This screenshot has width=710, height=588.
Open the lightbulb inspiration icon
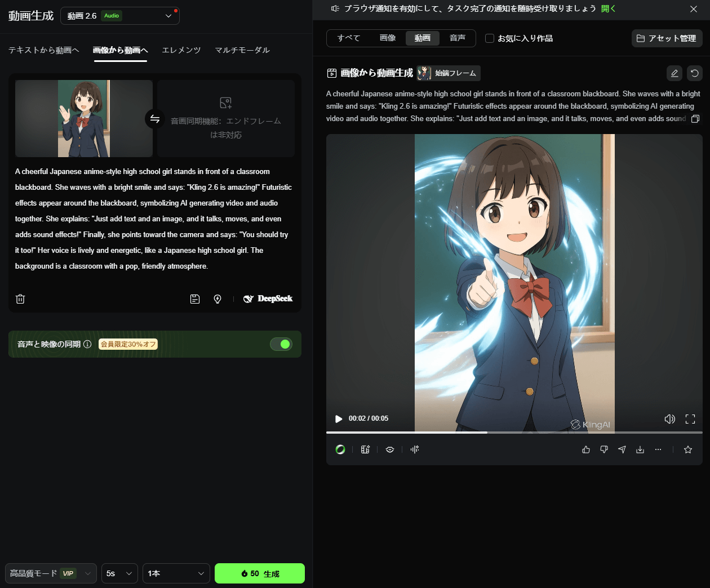pos(218,299)
